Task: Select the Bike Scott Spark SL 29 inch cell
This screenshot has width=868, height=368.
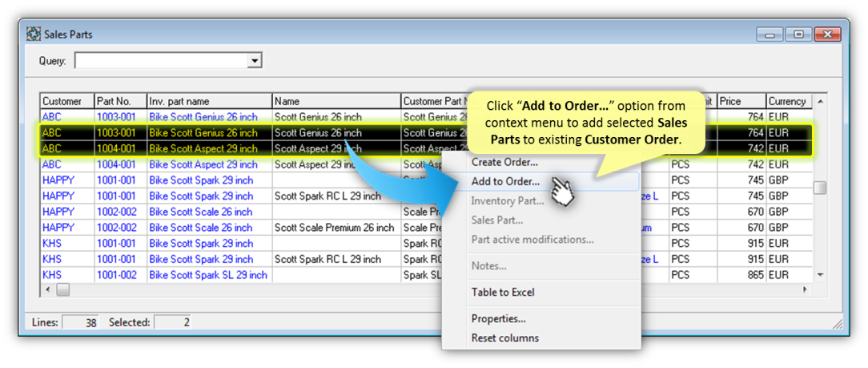Action: click(210, 275)
